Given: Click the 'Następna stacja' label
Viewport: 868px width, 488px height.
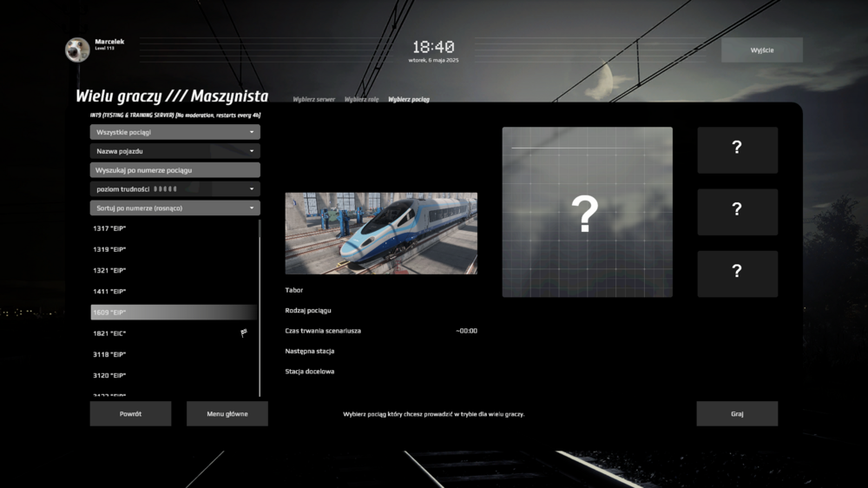Looking at the screenshot, I should (310, 351).
